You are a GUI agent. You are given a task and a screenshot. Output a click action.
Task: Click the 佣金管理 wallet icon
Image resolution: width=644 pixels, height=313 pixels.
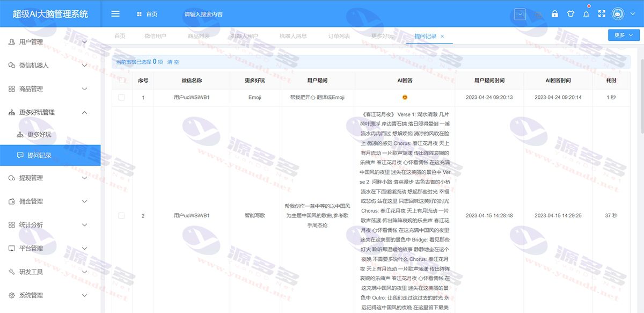pos(12,201)
